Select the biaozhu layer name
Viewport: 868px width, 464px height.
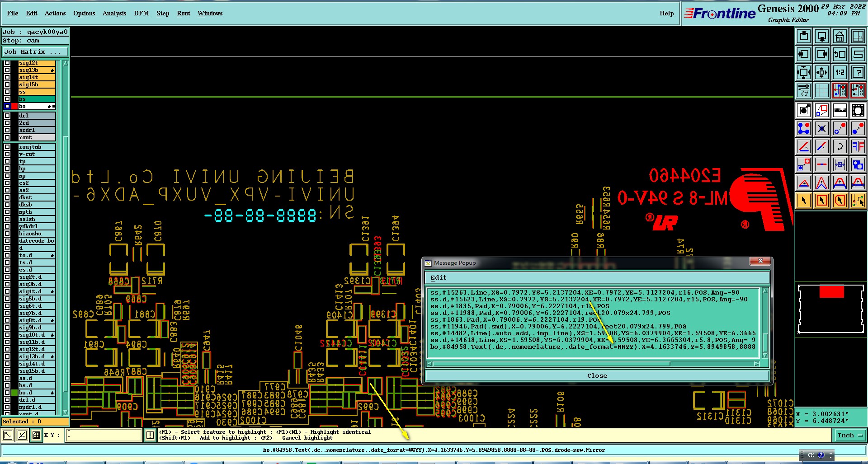(x=37, y=234)
